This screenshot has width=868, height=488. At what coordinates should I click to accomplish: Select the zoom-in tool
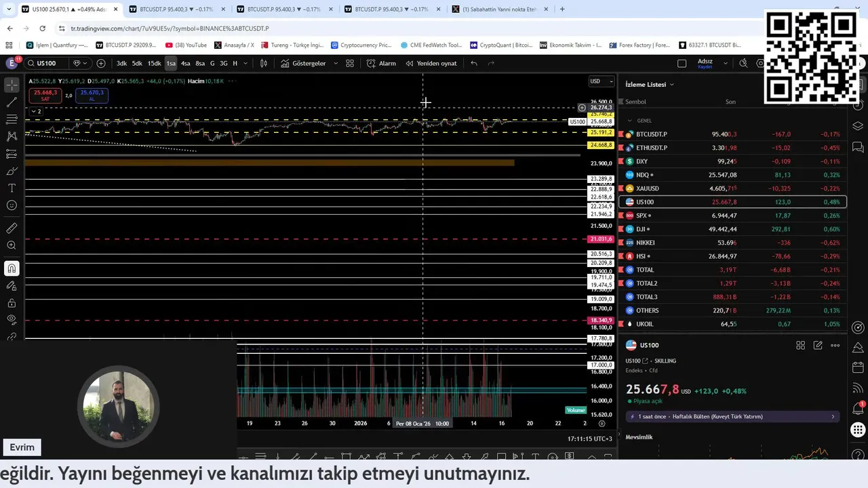(x=12, y=245)
